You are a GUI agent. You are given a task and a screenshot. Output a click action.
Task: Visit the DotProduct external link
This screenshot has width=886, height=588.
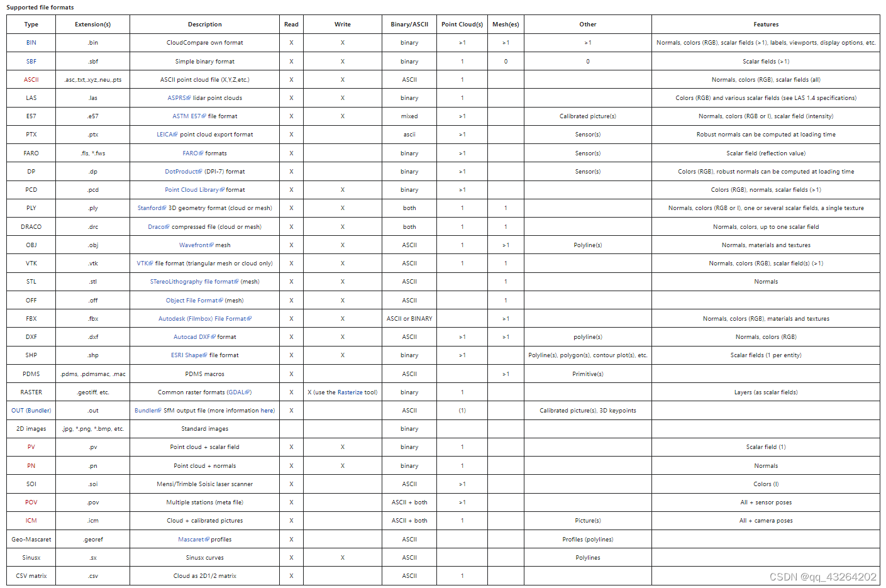pos(183,172)
